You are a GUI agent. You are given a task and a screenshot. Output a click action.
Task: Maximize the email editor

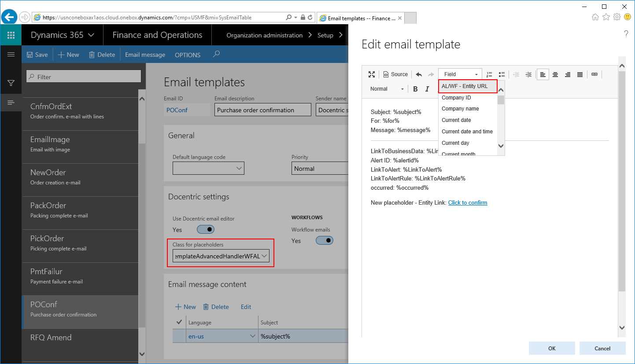click(372, 74)
